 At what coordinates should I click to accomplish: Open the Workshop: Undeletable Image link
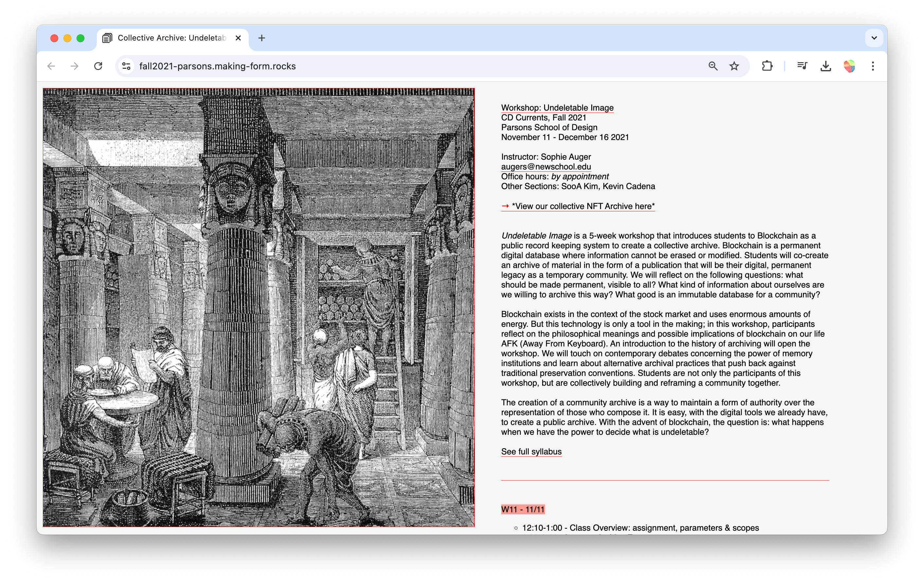tap(557, 108)
